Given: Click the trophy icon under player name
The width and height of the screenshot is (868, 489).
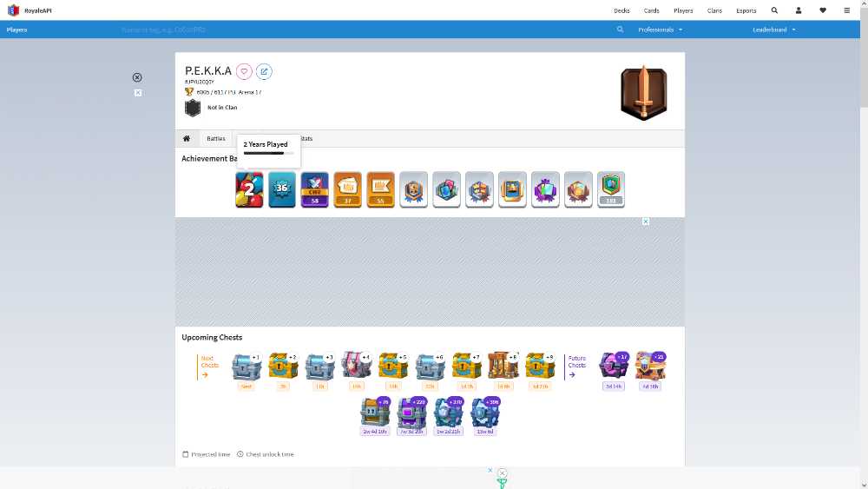Looking at the screenshot, I should tap(189, 92).
